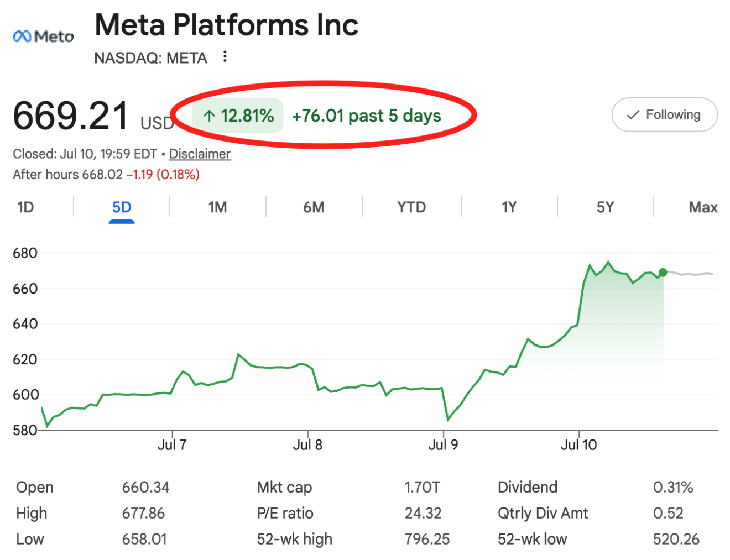
Task: Show the YTD chart range
Action: 411,207
